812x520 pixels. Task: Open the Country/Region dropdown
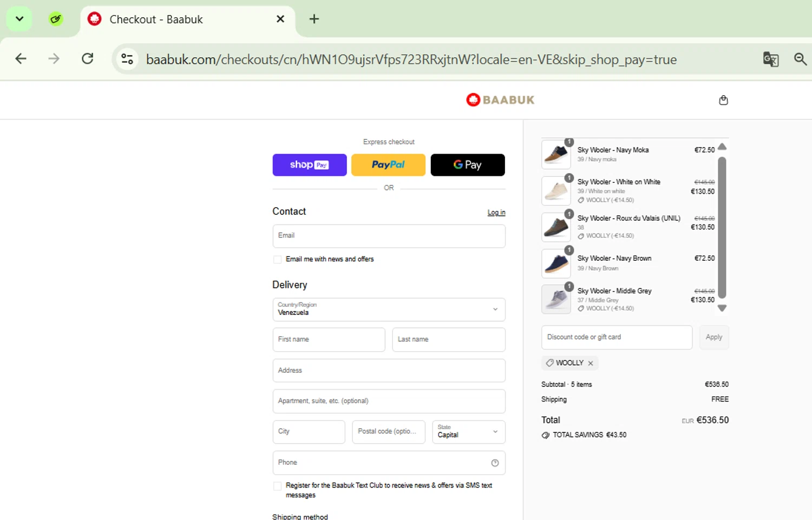(x=389, y=310)
